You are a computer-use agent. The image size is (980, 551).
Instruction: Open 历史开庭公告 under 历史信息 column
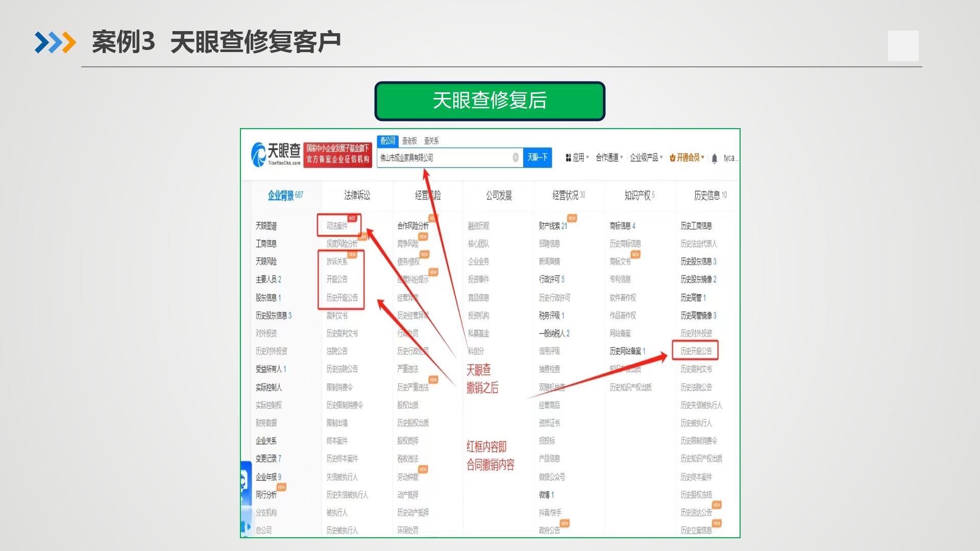tap(696, 352)
